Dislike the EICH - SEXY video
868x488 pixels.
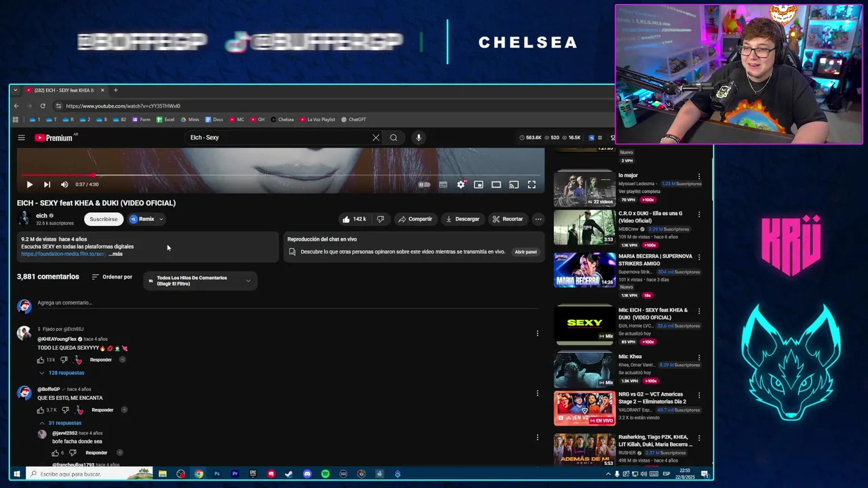[380, 219]
